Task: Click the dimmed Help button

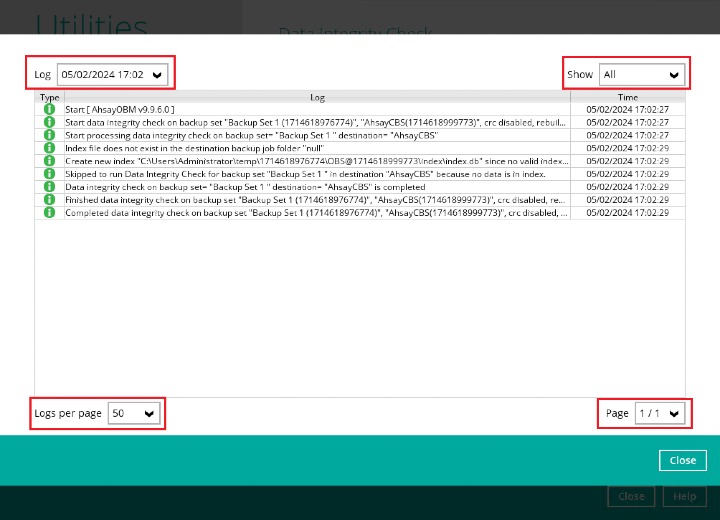Action: (x=684, y=496)
